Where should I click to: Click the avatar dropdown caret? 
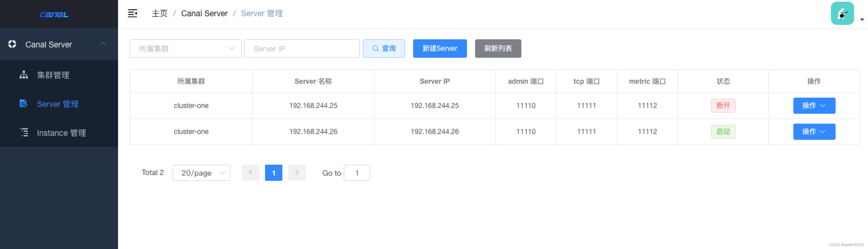(862, 20)
